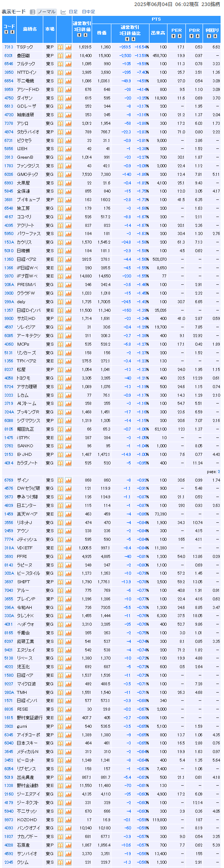Select the ピクセラ stock name
Screen dimensions: 224x868
click(x=24, y=140)
